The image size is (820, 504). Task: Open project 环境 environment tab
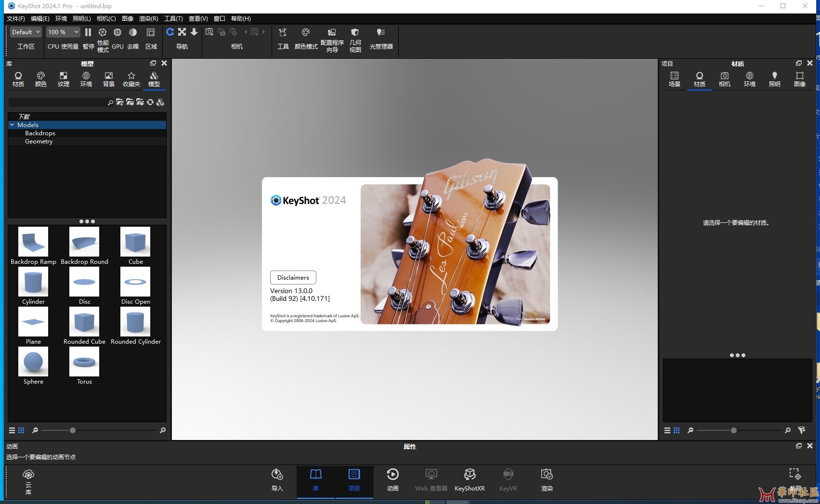tap(750, 79)
